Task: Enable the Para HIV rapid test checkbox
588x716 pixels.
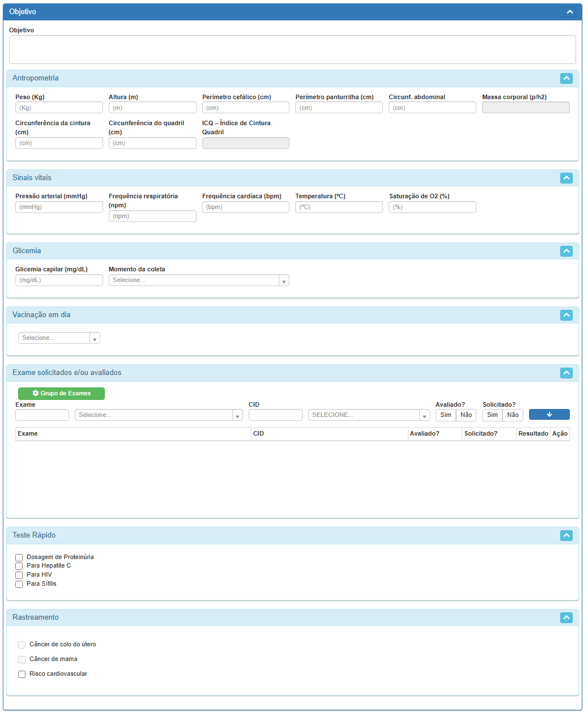Action: 19,575
